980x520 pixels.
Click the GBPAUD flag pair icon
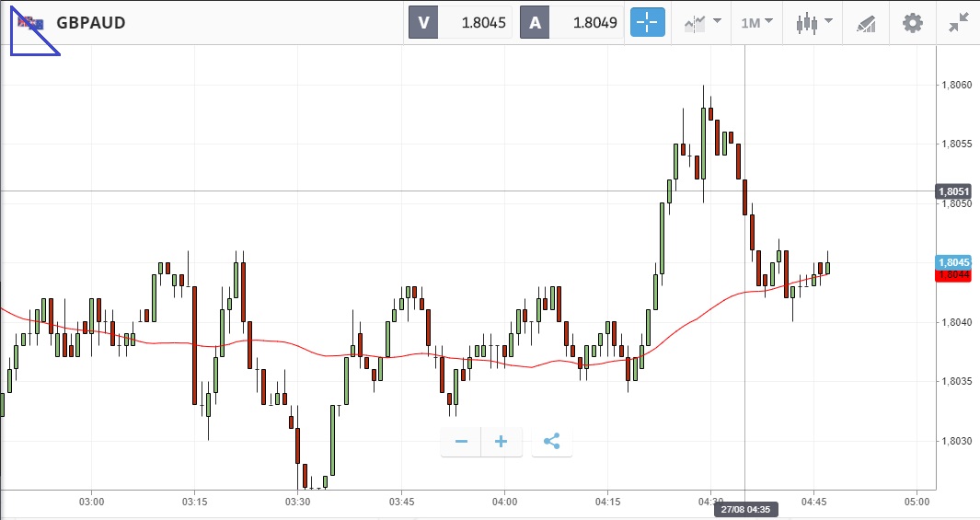(x=30, y=23)
